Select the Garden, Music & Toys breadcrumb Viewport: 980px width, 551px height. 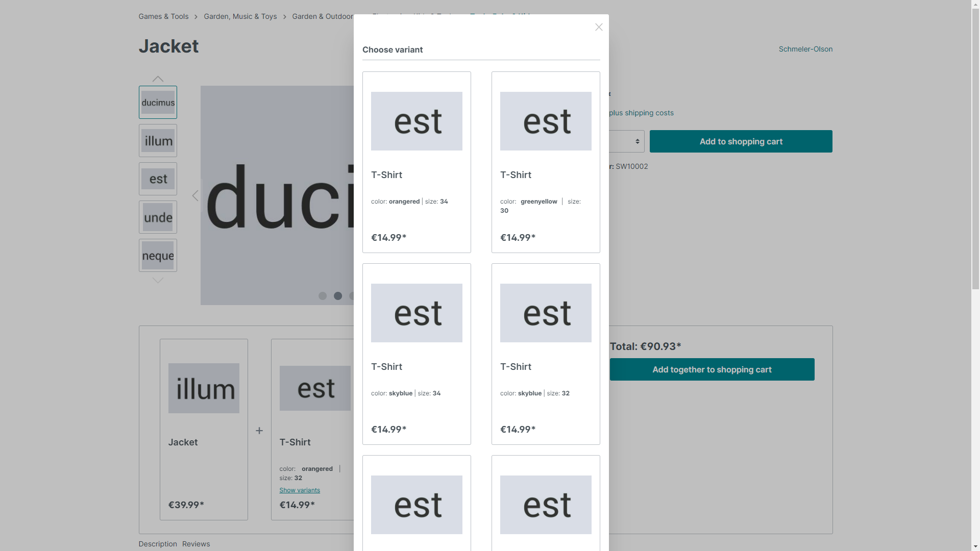pos(240,16)
